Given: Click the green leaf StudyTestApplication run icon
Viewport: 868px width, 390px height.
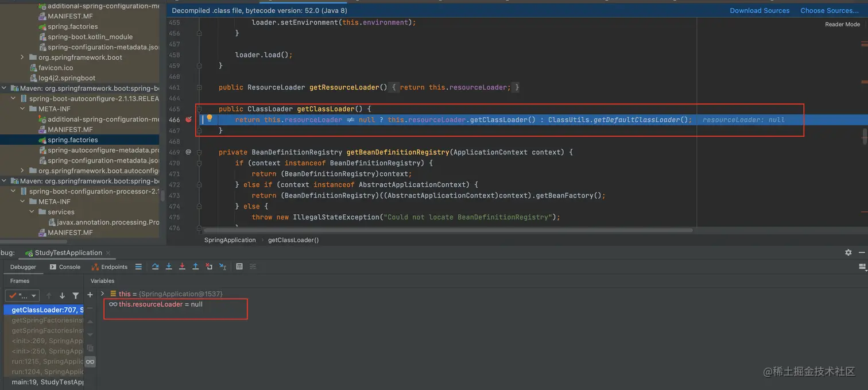Looking at the screenshot, I should pyautogui.click(x=29, y=253).
